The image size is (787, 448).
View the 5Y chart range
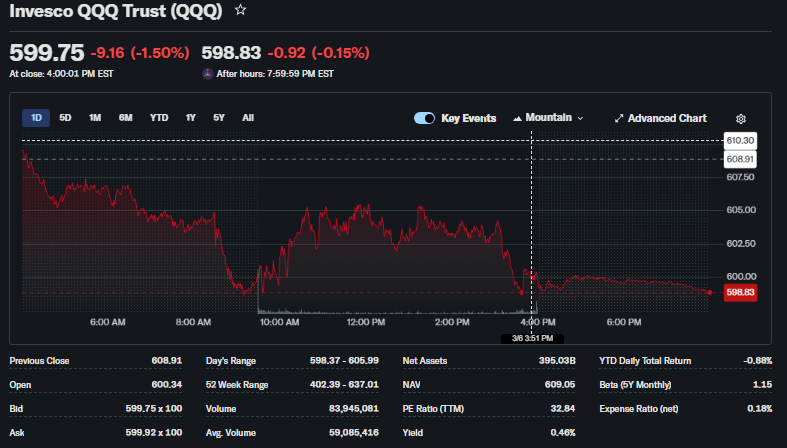[219, 118]
